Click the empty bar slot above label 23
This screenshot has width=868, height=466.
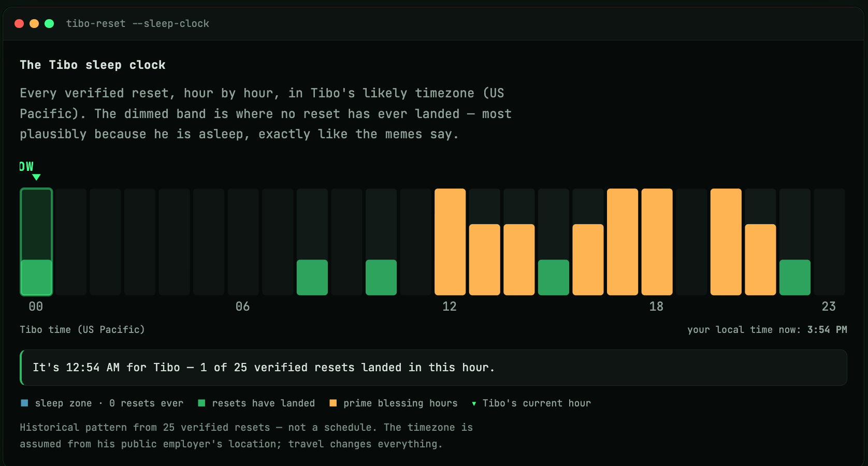click(x=830, y=242)
